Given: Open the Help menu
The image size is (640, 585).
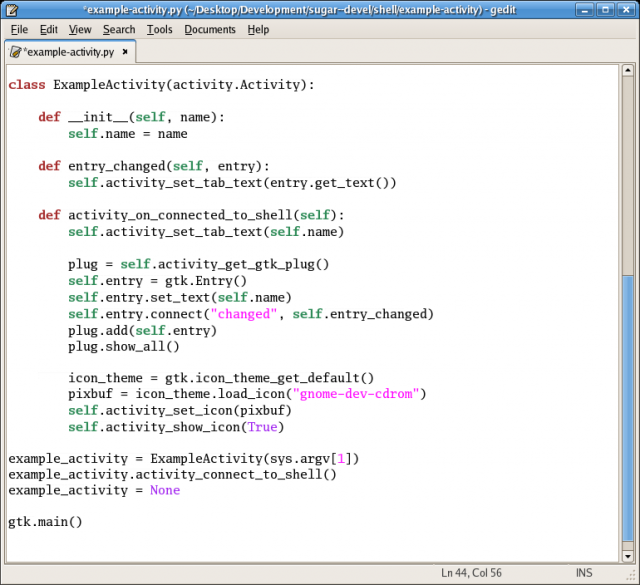Looking at the screenshot, I should (258, 30).
